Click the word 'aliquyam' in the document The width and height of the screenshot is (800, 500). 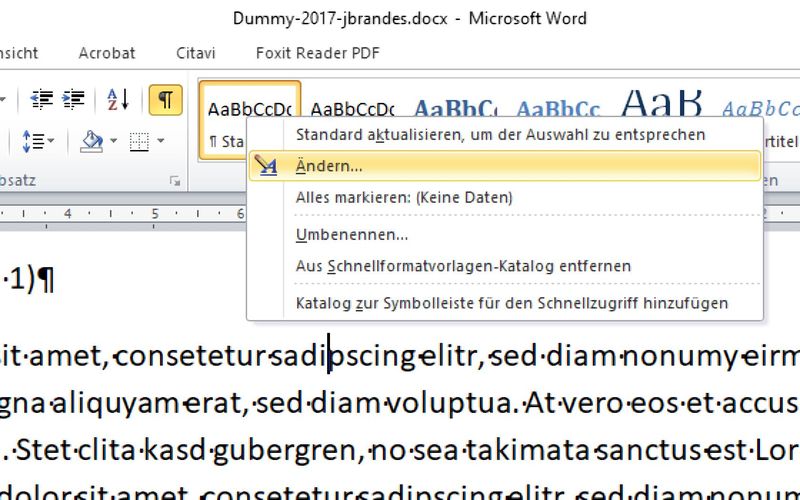tap(117, 403)
